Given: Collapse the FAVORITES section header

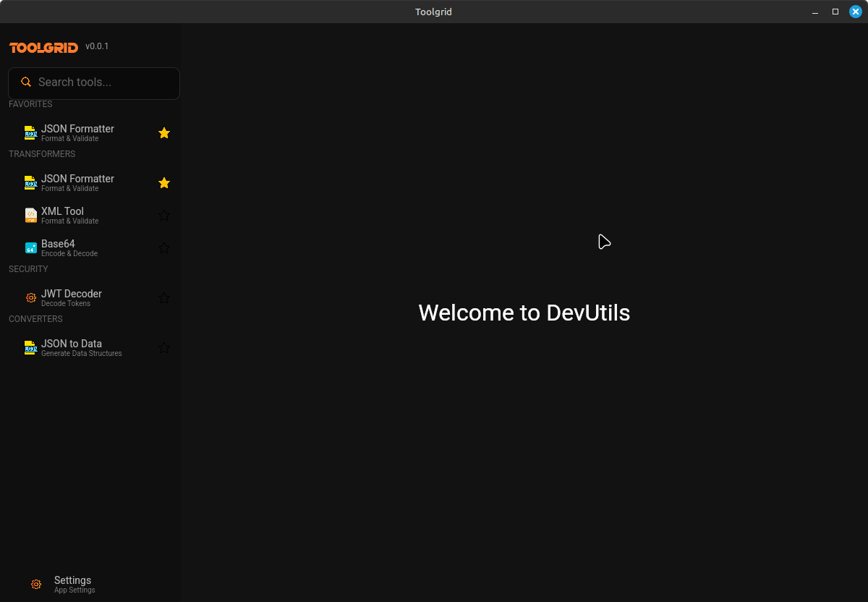Looking at the screenshot, I should click(x=30, y=103).
